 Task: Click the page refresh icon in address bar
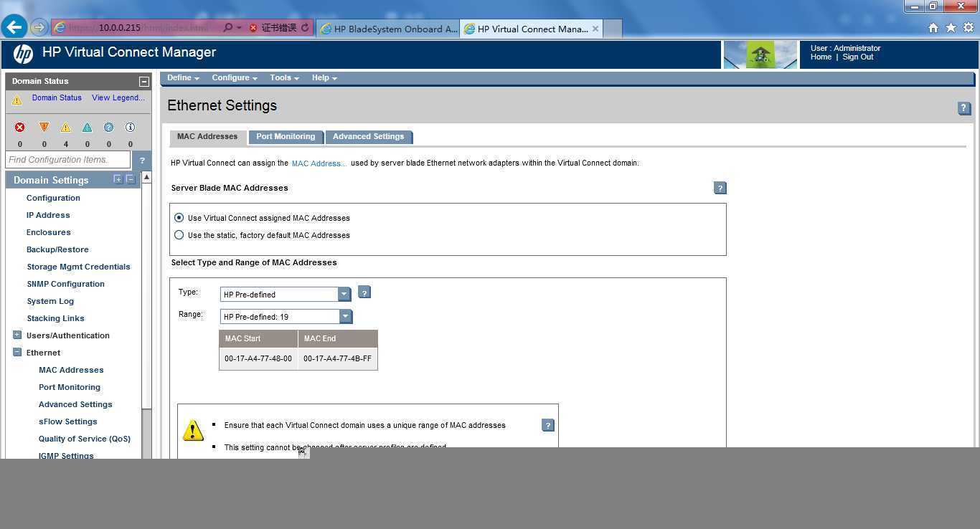coord(305,28)
